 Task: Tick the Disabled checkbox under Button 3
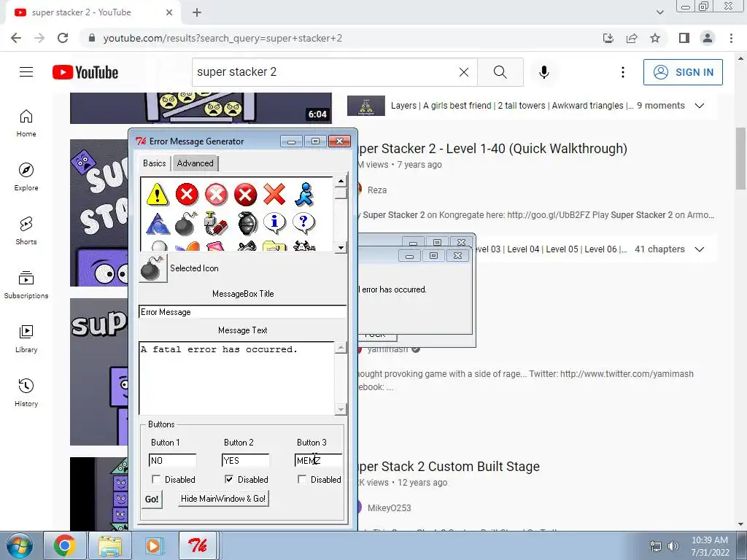(301, 479)
